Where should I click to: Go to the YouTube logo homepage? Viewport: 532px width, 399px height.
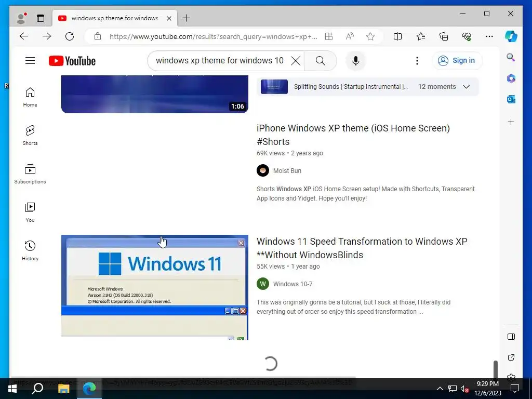pos(72,61)
